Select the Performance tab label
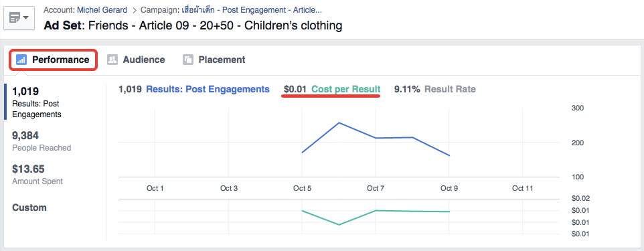Screen dimensions: 644x251 pyautogui.click(x=61, y=60)
